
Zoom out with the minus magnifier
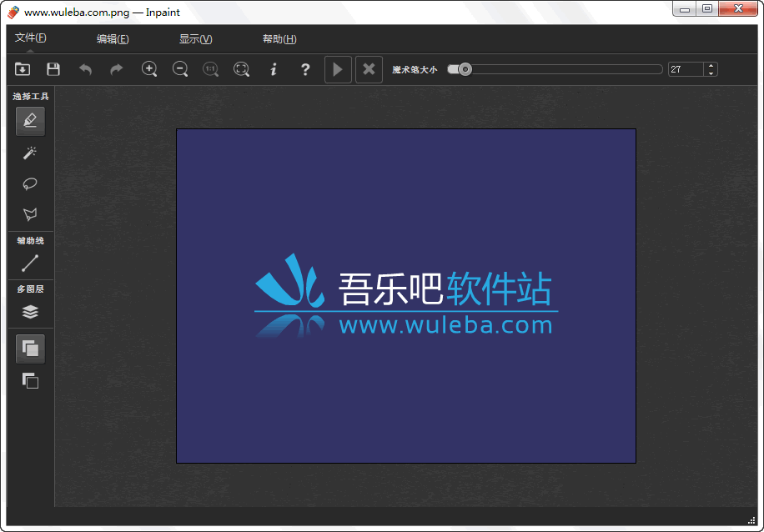click(x=180, y=69)
